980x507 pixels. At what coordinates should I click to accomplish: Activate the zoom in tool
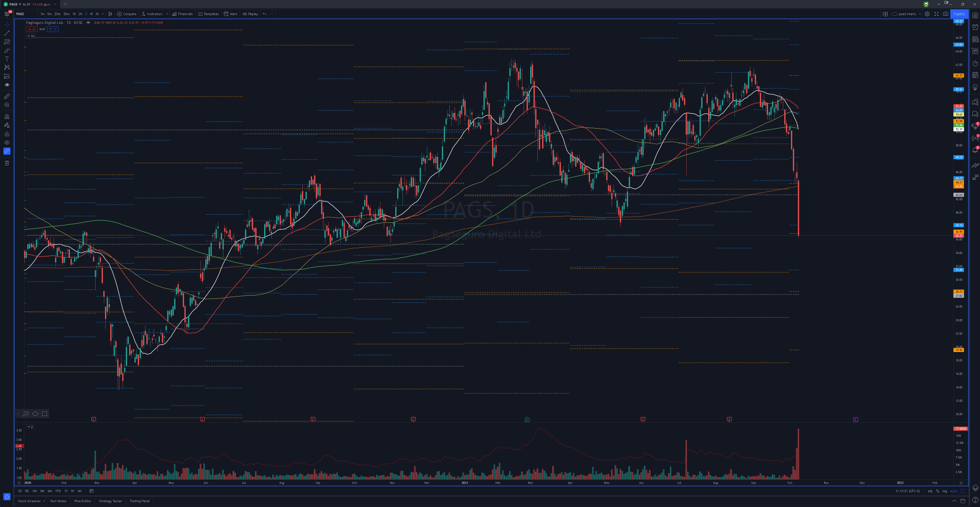7,105
